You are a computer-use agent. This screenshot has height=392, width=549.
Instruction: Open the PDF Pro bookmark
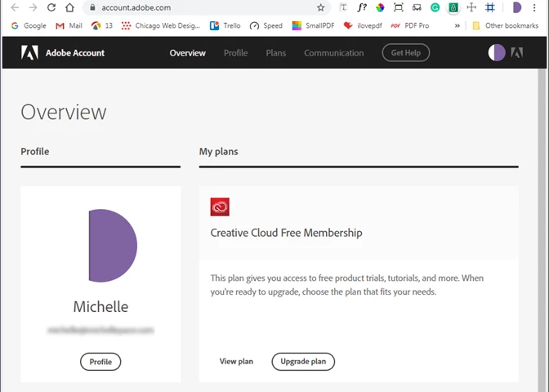410,25
